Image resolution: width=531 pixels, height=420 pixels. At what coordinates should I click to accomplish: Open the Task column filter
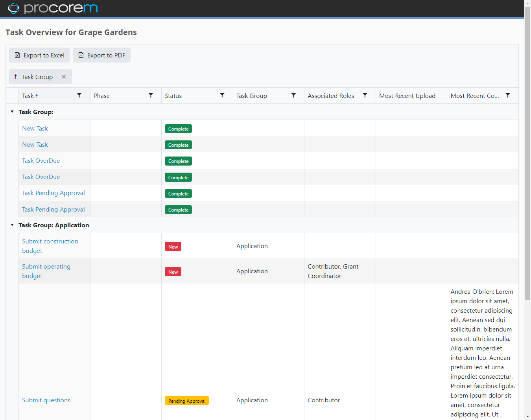[79, 96]
